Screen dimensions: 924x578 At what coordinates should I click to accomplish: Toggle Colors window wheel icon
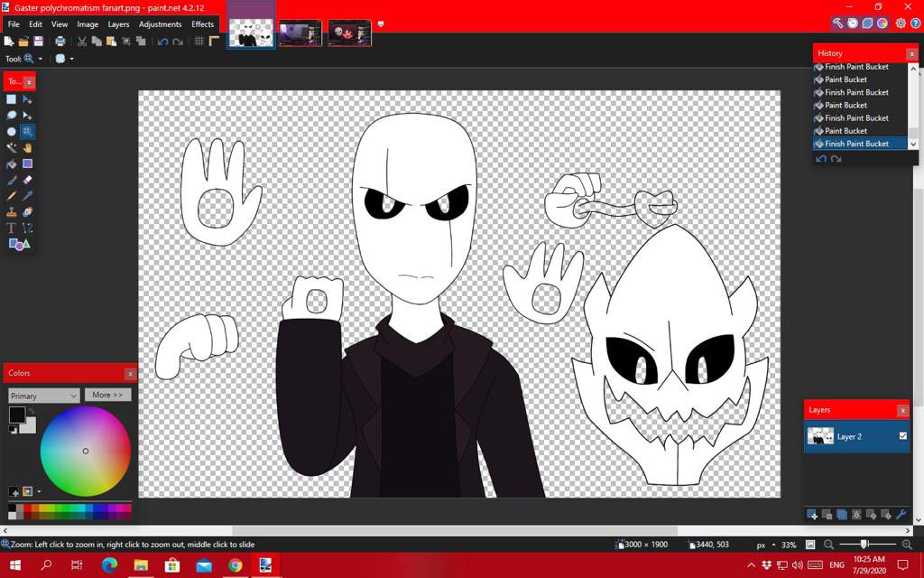tap(882, 23)
